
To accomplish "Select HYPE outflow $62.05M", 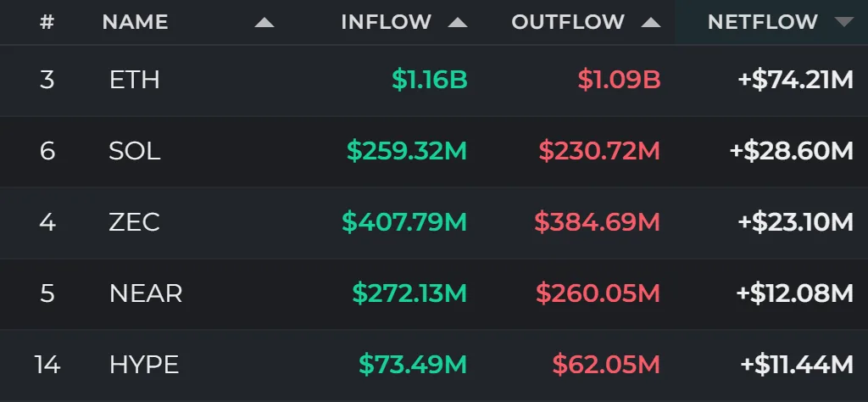I will pyautogui.click(x=607, y=365).
